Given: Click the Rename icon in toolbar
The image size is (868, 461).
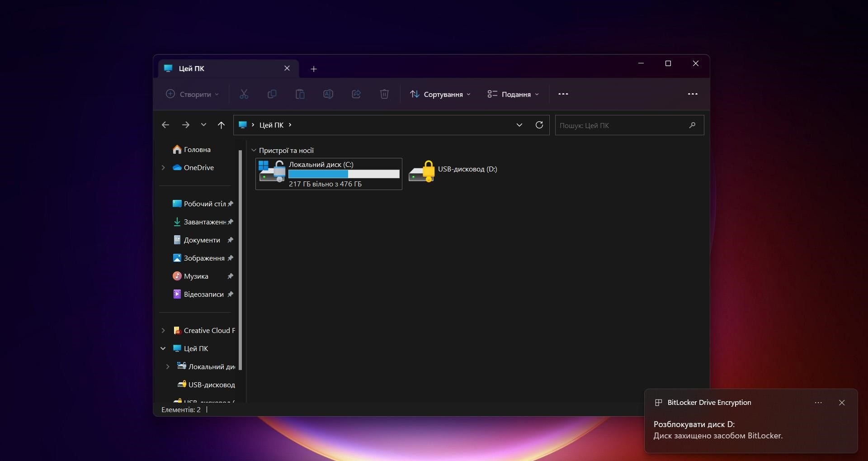Looking at the screenshot, I should (x=328, y=94).
